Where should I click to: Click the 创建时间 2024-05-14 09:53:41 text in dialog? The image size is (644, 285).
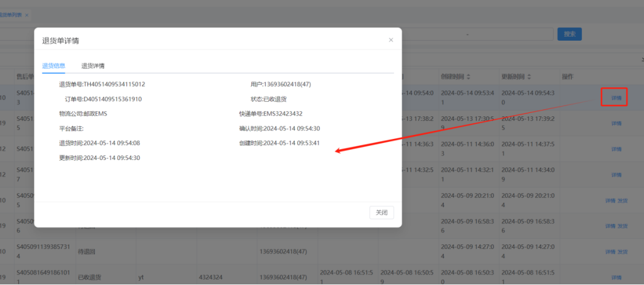click(x=279, y=143)
